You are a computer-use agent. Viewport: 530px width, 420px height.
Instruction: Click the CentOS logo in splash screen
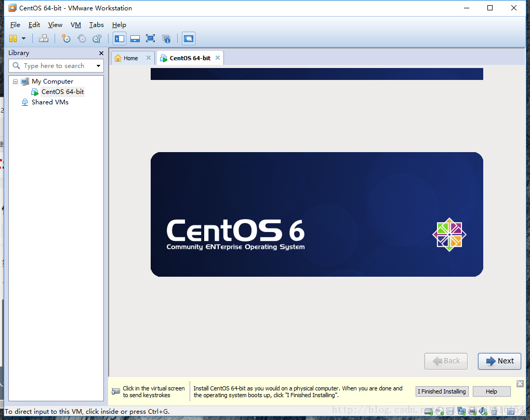[449, 235]
